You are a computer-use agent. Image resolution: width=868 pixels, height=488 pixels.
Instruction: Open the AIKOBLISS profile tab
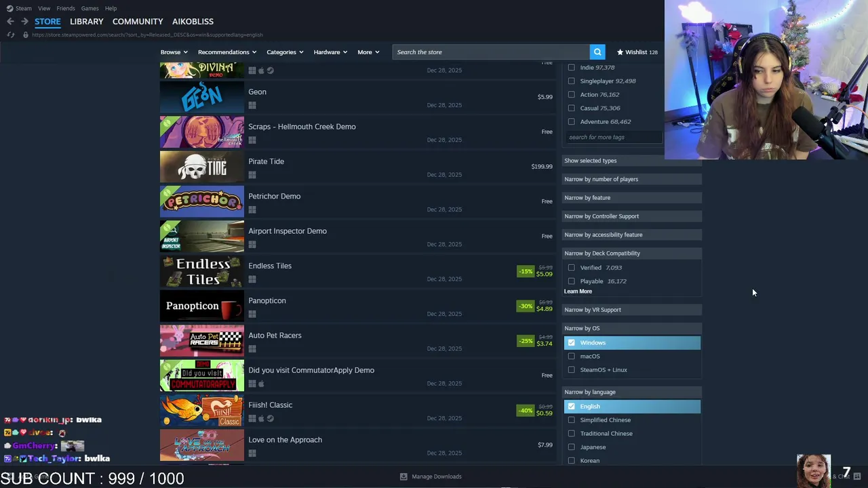(193, 22)
